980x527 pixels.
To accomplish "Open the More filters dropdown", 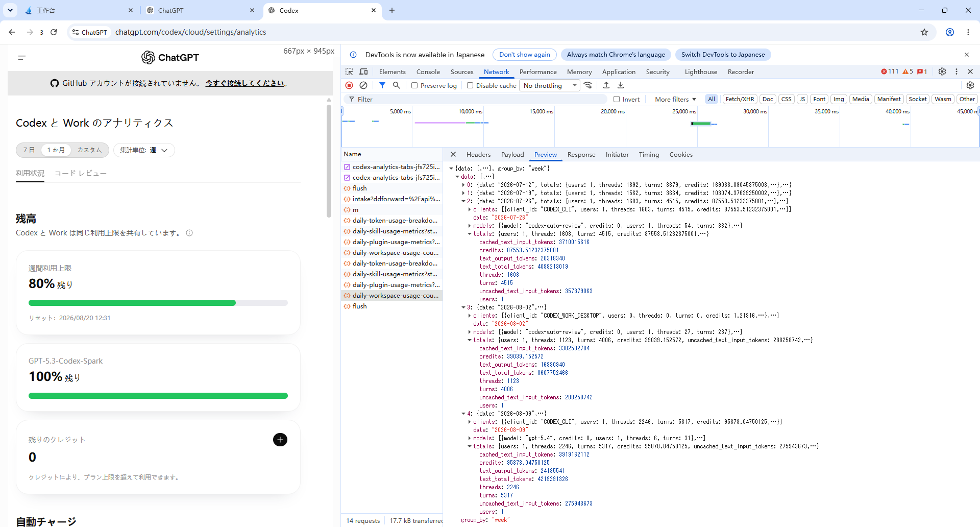I will click(675, 99).
